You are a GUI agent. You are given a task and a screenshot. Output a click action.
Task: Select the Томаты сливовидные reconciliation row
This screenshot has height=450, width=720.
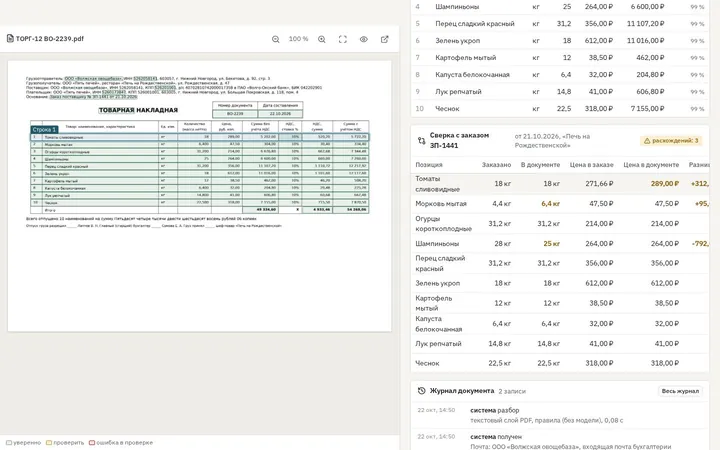560,184
